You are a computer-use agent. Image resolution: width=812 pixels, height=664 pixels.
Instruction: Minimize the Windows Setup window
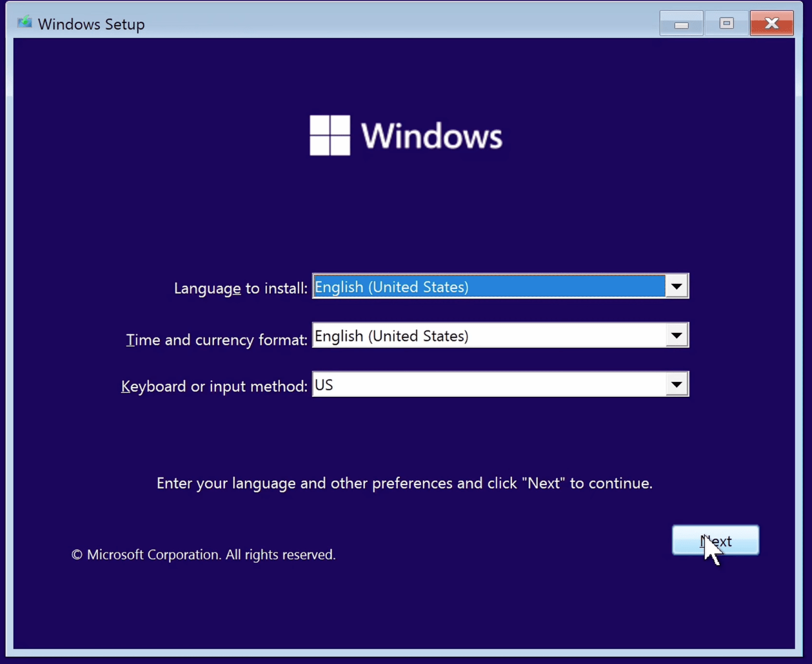coord(681,24)
